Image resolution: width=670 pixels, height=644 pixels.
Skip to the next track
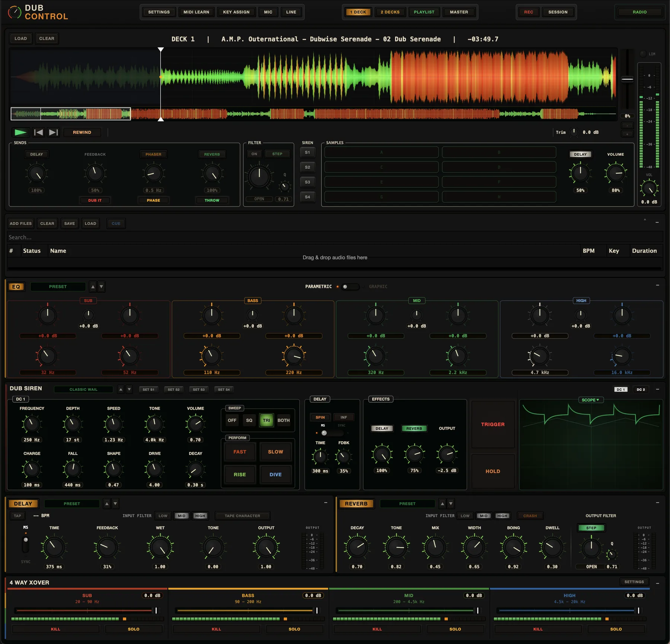tap(54, 132)
